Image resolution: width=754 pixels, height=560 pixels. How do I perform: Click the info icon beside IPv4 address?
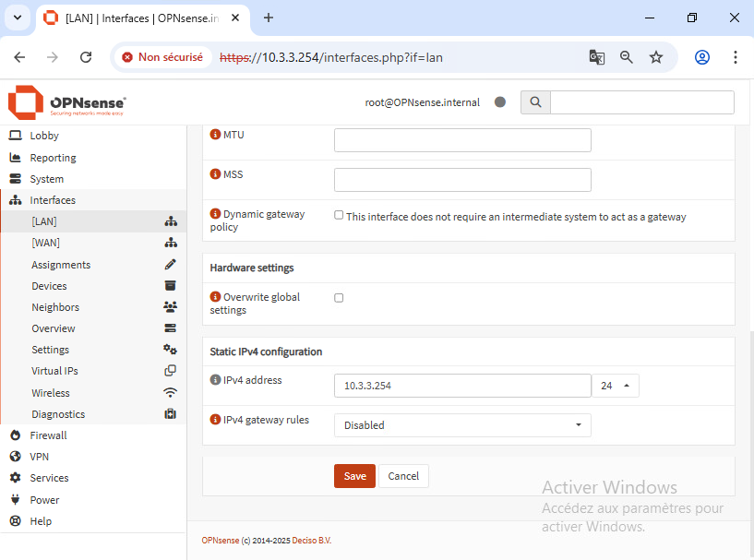coord(215,380)
